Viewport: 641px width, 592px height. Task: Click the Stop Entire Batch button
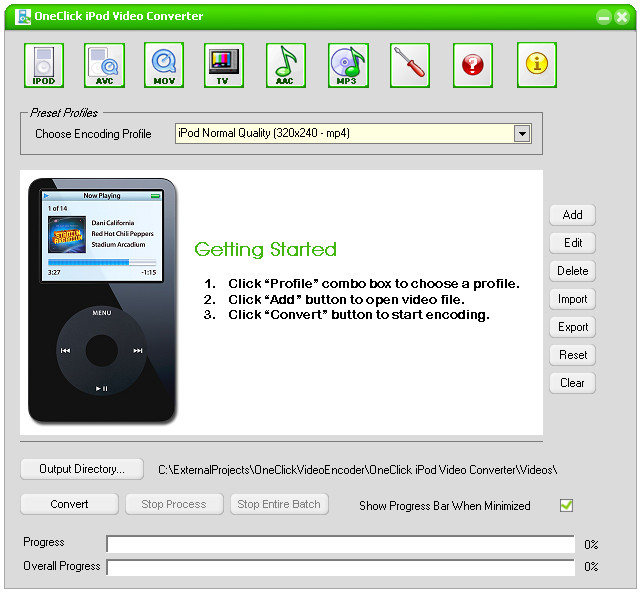click(x=279, y=504)
